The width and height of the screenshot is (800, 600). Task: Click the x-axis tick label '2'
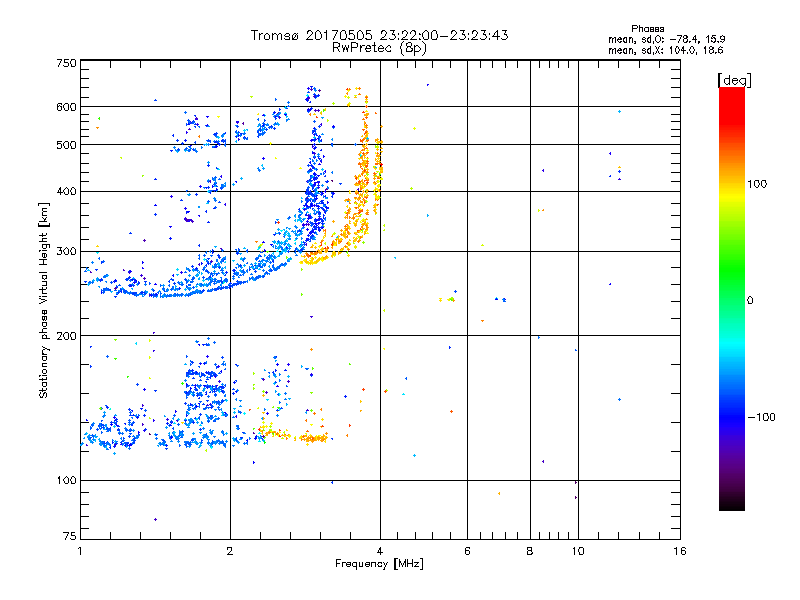[230, 551]
